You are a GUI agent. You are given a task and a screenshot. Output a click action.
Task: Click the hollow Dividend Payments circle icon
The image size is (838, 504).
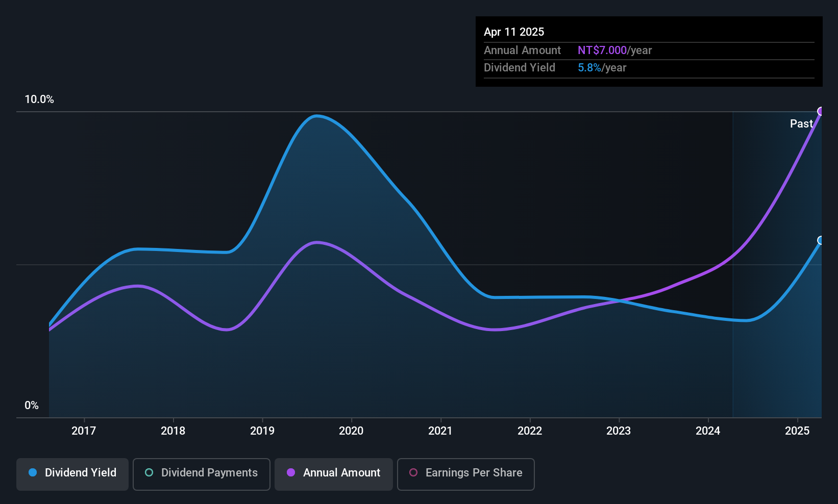click(149, 473)
